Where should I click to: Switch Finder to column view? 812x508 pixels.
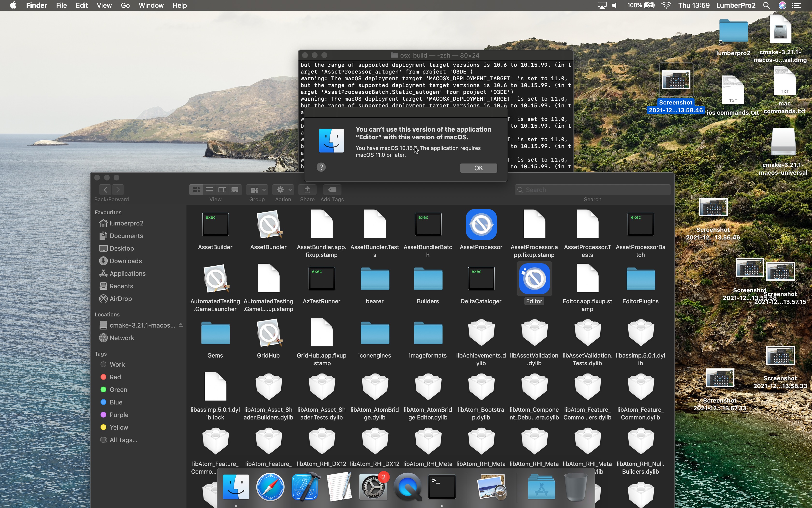[x=222, y=190]
